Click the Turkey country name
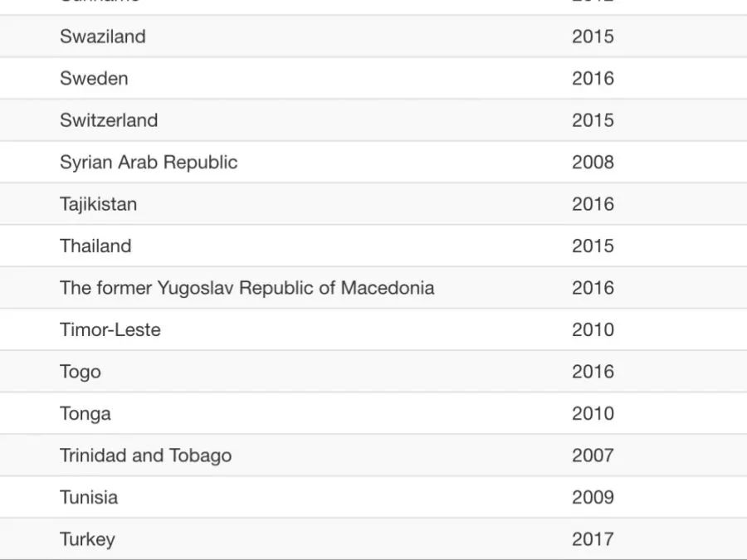Screen dimensions: 747x560 pos(87,539)
